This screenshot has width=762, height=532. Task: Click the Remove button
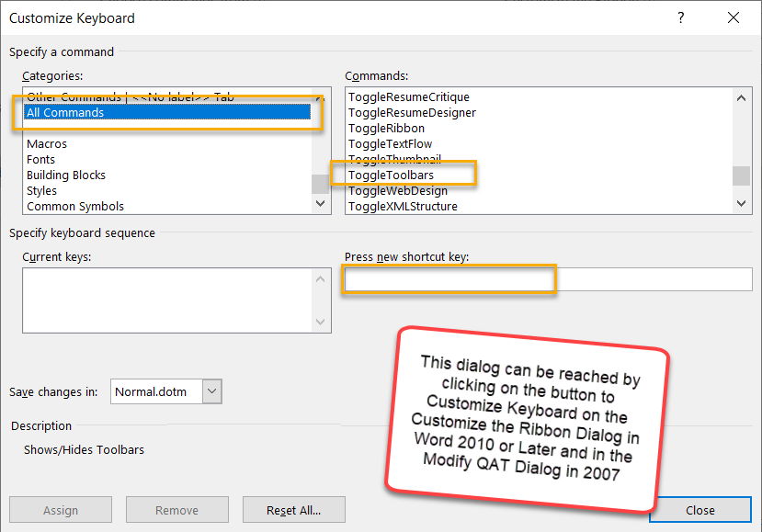pyautogui.click(x=177, y=510)
